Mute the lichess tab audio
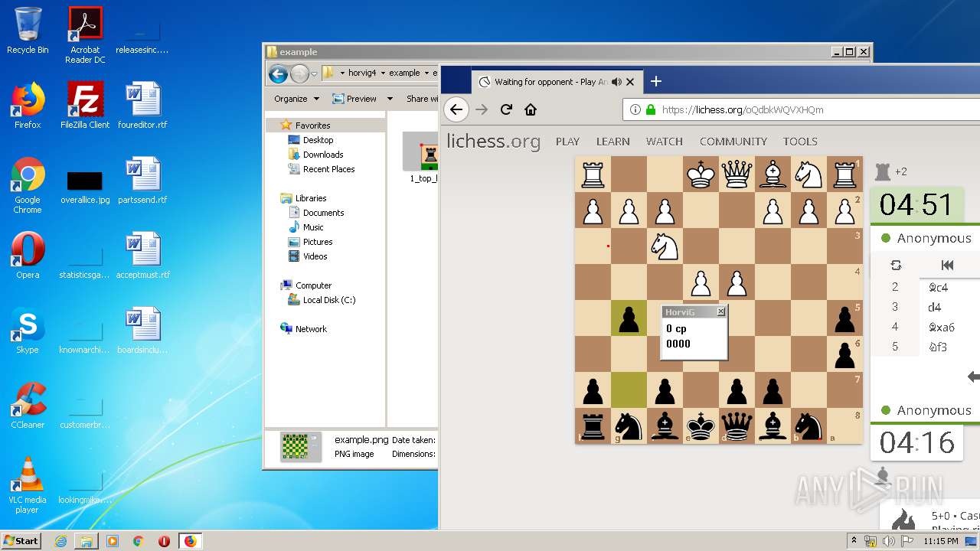The width and height of the screenshot is (980, 551). [616, 82]
